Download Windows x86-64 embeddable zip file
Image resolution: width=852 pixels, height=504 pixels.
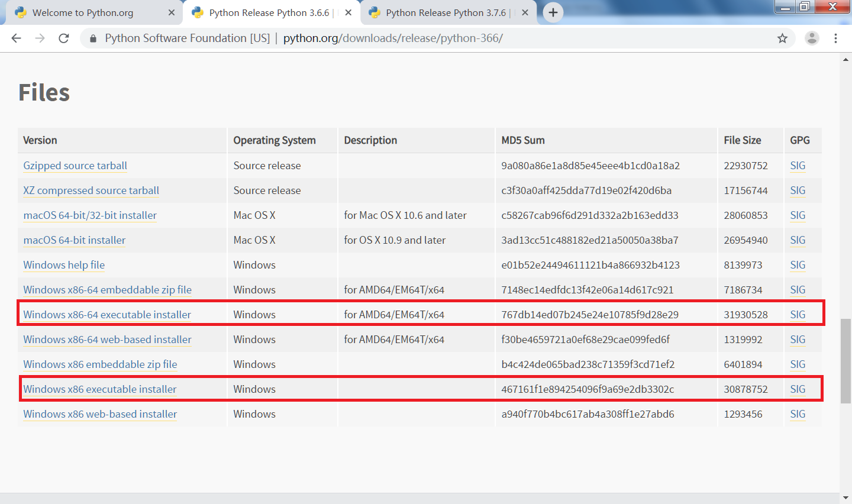[108, 290]
